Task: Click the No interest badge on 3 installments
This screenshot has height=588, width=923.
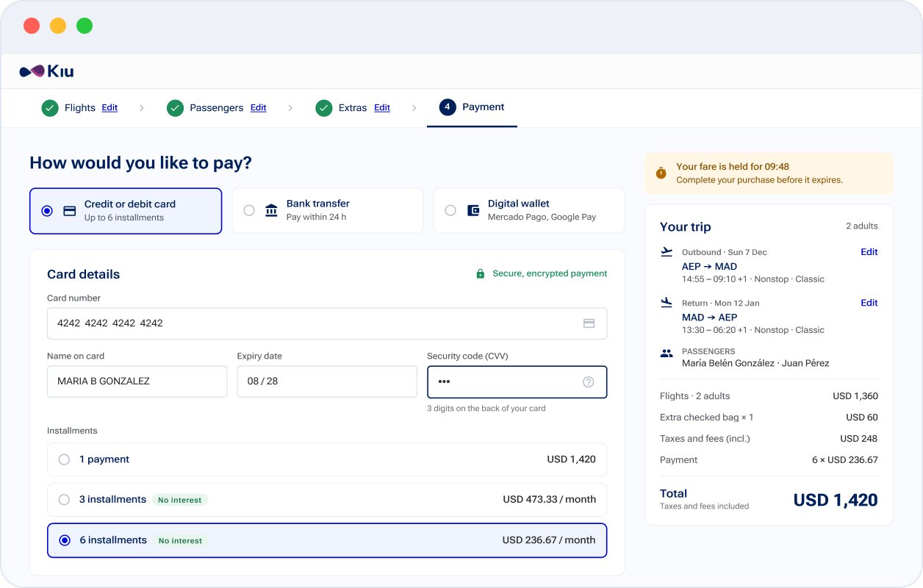Action: point(180,500)
